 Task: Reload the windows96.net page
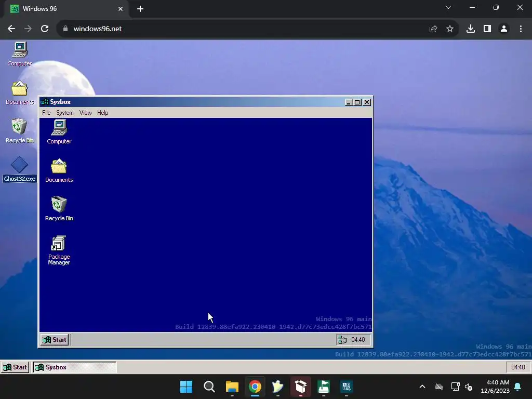tap(45, 29)
